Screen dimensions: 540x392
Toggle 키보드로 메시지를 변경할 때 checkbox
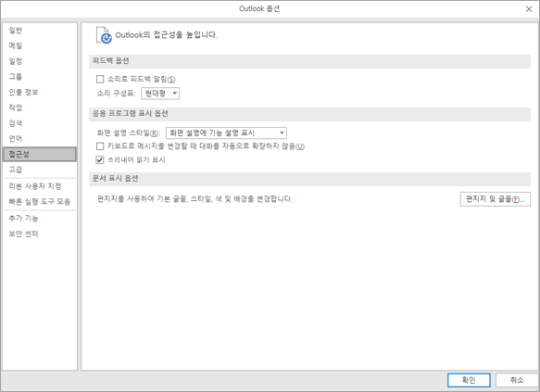[100, 146]
